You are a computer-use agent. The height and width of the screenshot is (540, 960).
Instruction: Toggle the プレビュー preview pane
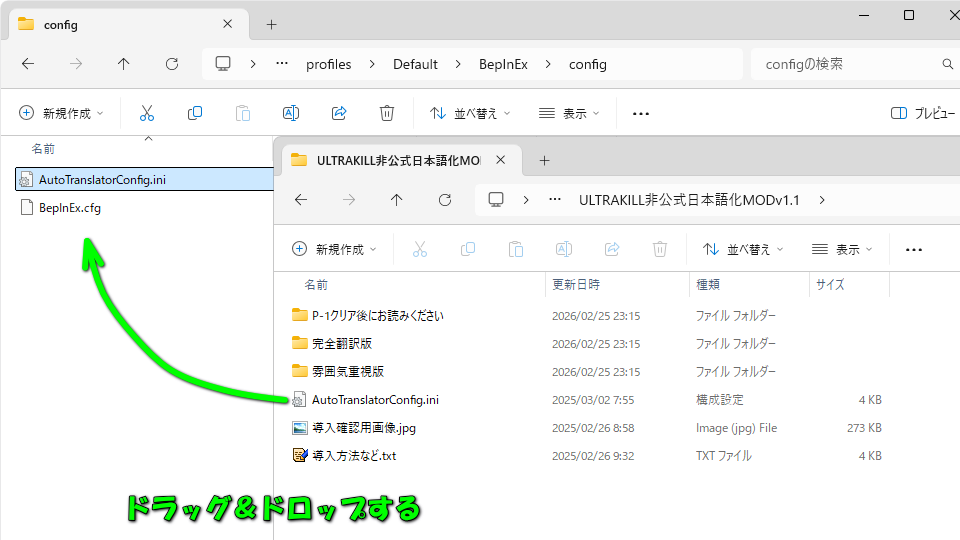click(x=920, y=113)
